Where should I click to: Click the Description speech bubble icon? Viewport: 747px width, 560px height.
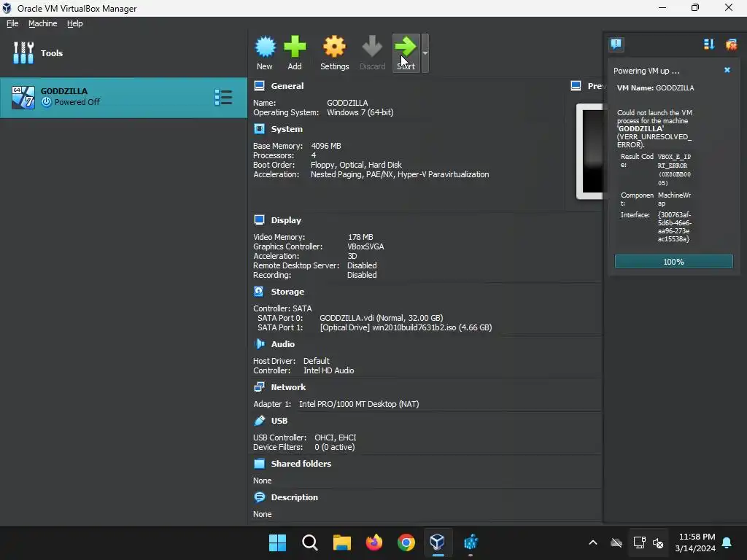(259, 497)
